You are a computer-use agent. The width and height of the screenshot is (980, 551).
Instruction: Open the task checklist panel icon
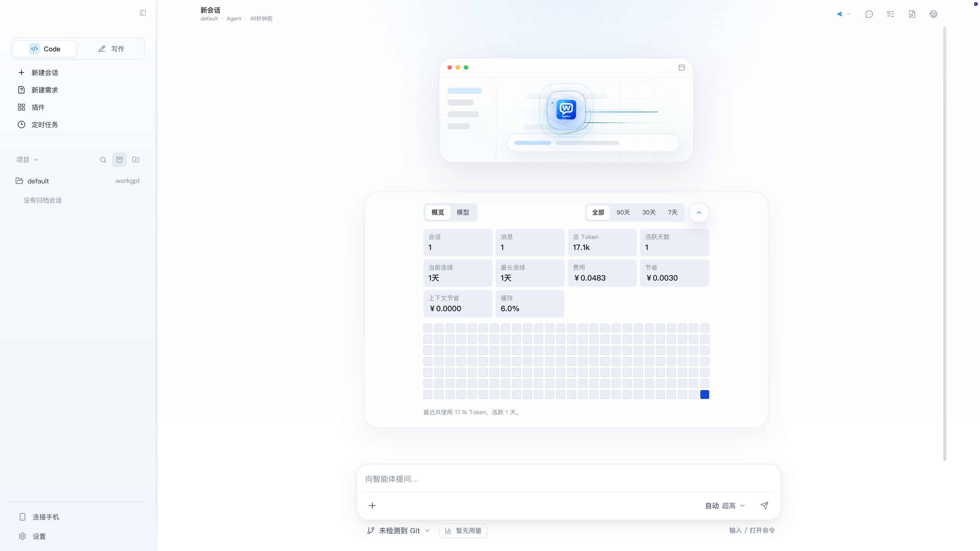891,14
